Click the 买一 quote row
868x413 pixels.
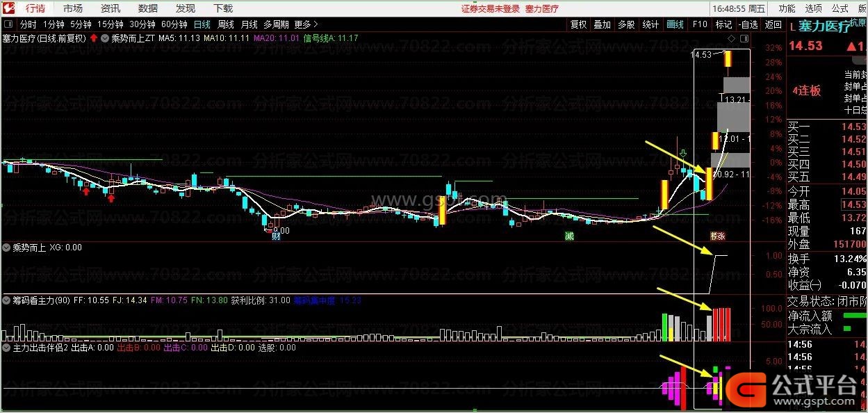pyautogui.click(x=827, y=127)
